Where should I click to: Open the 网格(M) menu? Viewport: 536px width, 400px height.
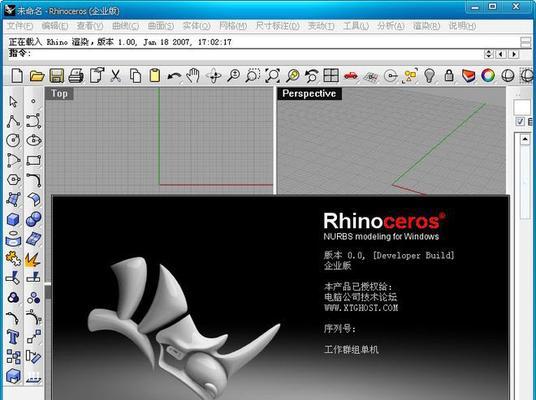point(233,26)
